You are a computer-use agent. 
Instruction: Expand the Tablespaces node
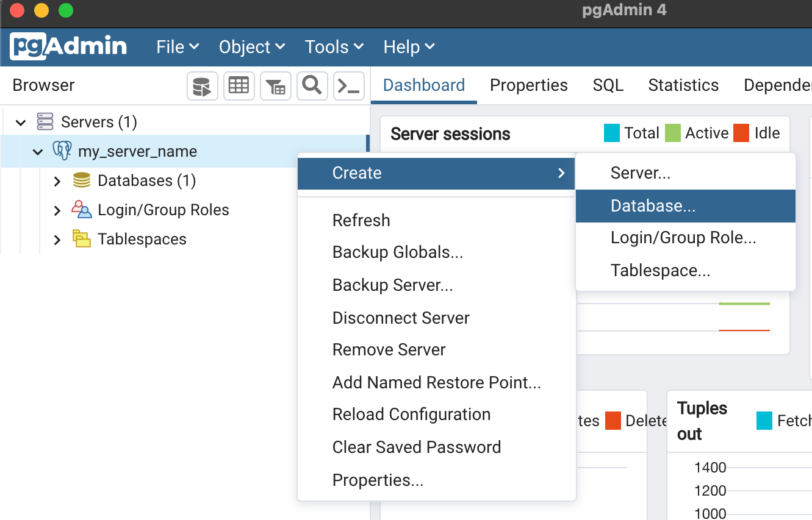56,238
